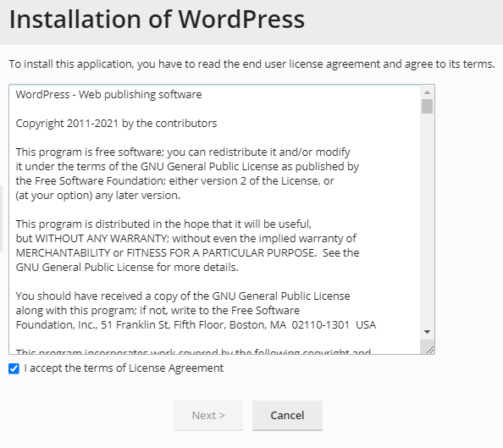Screen dimensions: 503x448
Task: Click 'To install this application' instruction text
Action: 251,64
